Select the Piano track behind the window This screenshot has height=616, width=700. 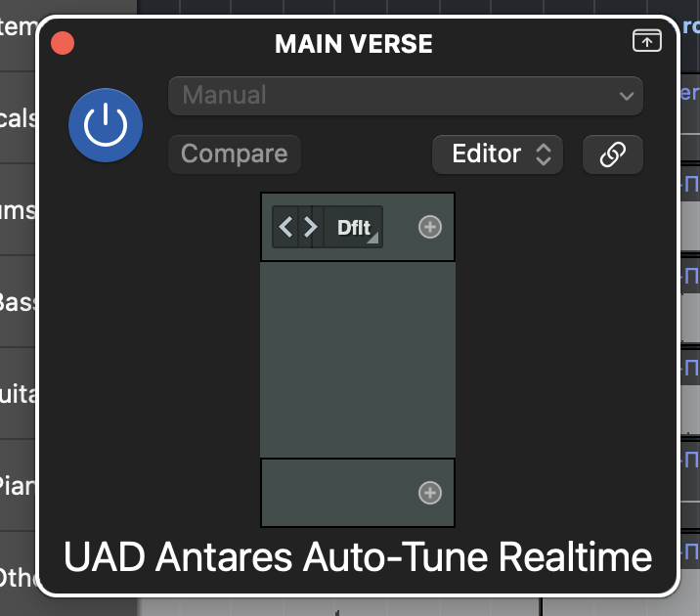(19, 485)
